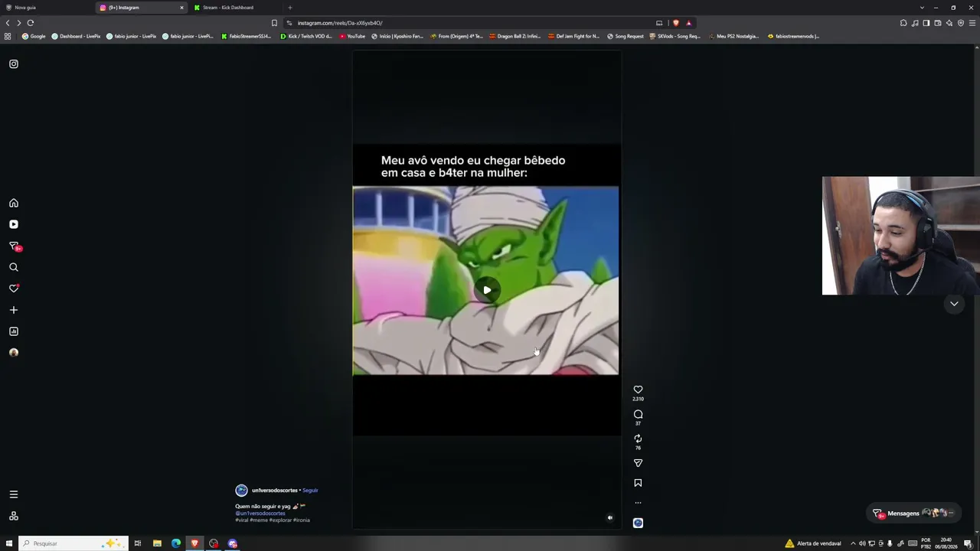This screenshot has width=980, height=551.
Task: Open Instagram Search from the sidebar
Action: [14, 267]
